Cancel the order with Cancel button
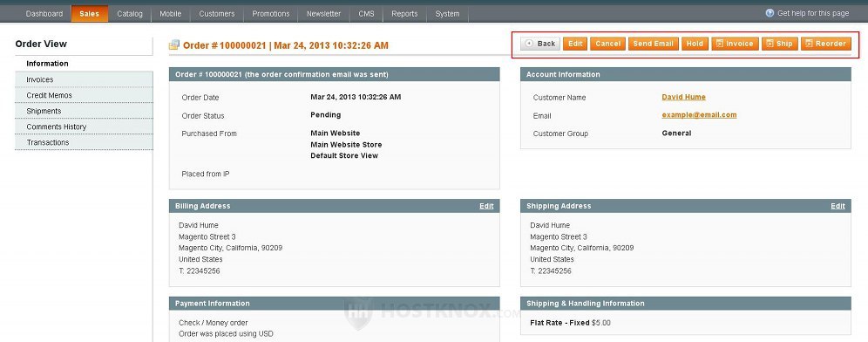Viewport: 868px width, 342px height. 607,44
